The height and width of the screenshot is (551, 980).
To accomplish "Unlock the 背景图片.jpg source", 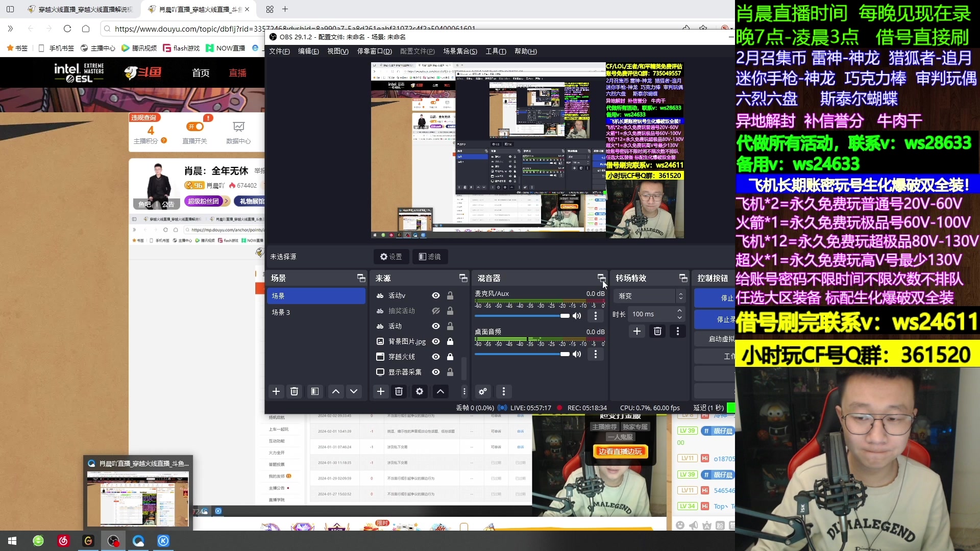I will [450, 341].
